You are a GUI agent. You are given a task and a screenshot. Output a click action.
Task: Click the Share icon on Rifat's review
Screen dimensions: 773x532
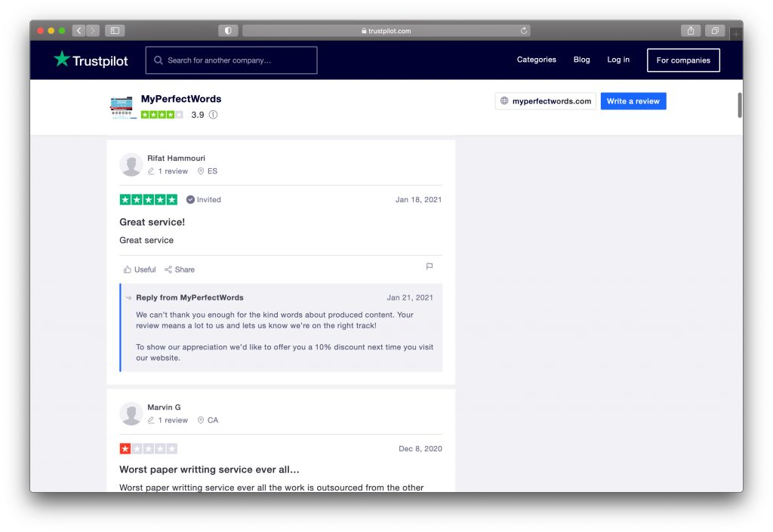[168, 269]
